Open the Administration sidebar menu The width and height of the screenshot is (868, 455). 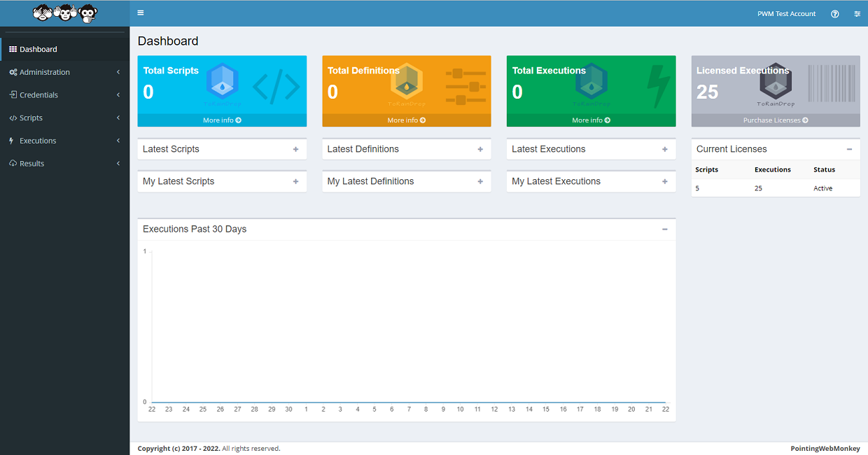click(45, 72)
